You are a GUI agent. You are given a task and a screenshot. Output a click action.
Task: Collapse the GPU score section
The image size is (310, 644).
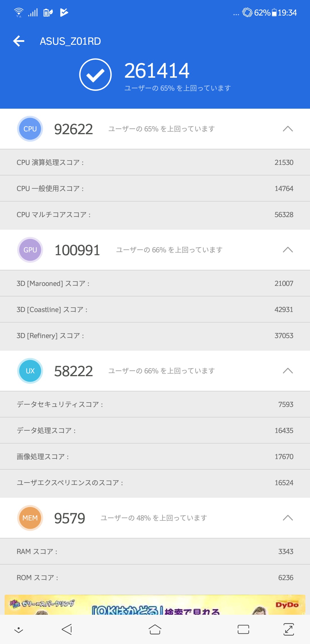(288, 250)
